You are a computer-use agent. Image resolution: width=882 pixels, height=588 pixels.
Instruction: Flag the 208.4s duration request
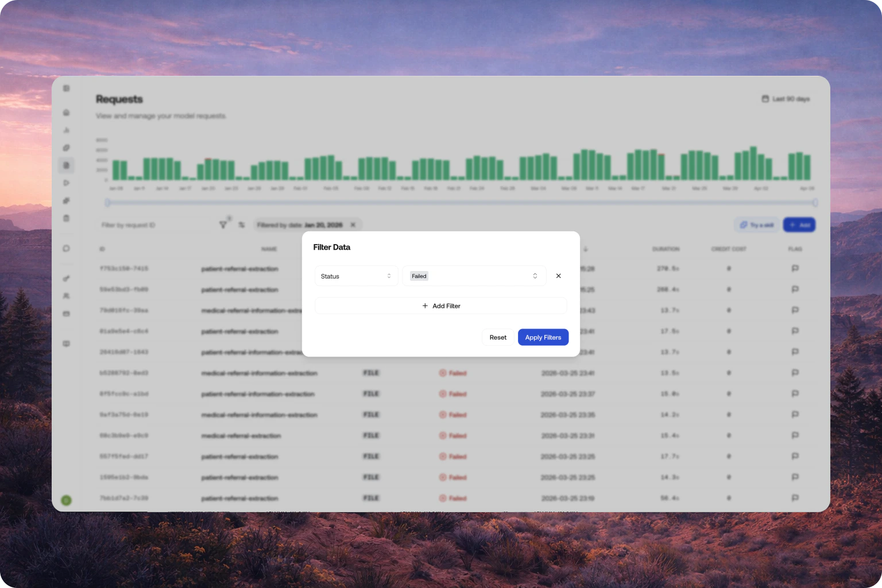[795, 289]
